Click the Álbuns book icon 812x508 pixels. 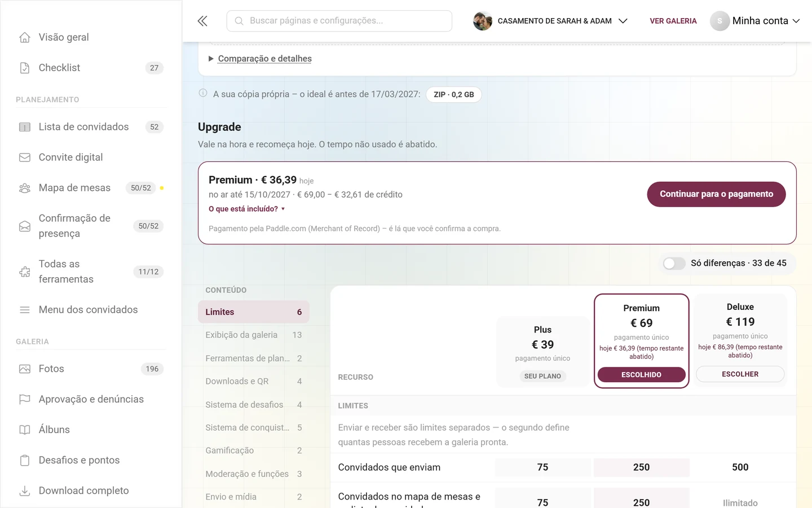[25, 430]
